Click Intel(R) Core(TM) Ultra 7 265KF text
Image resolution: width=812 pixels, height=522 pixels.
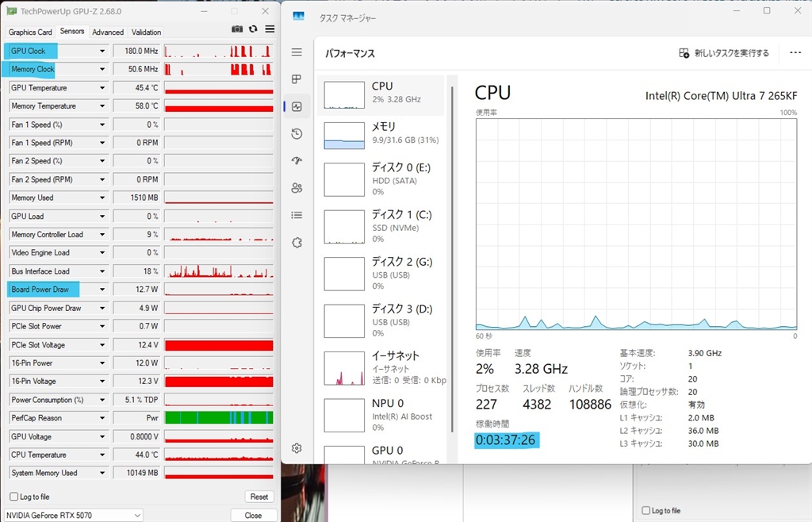click(x=721, y=96)
